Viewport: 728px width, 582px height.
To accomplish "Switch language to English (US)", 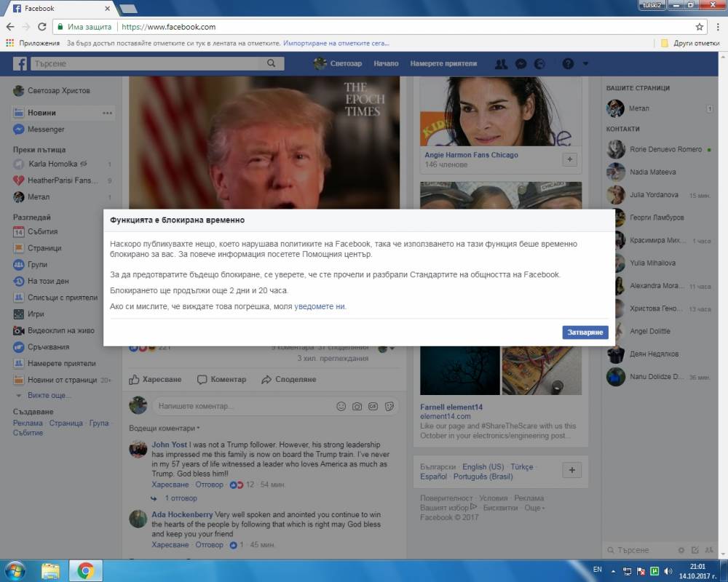I will (x=483, y=467).
